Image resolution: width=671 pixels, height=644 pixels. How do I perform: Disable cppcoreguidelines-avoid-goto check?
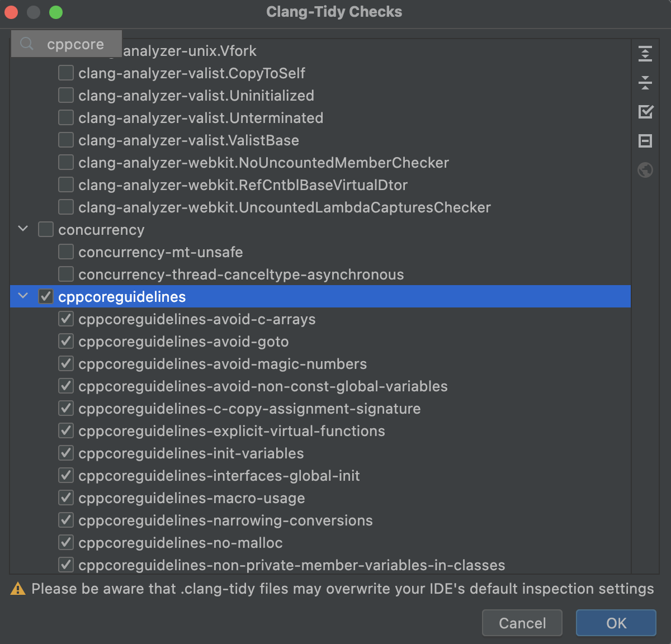click(x=66, y=341)
